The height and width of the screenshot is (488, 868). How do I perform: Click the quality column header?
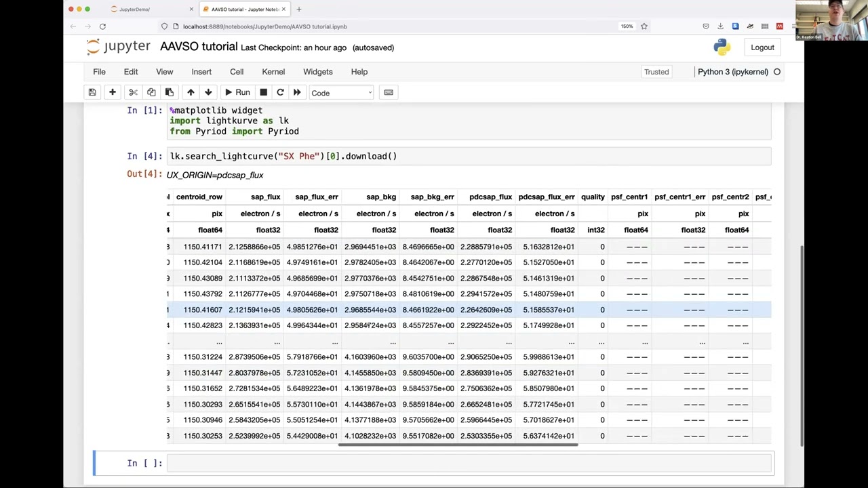pyautogui.click(x=593, y=197)
